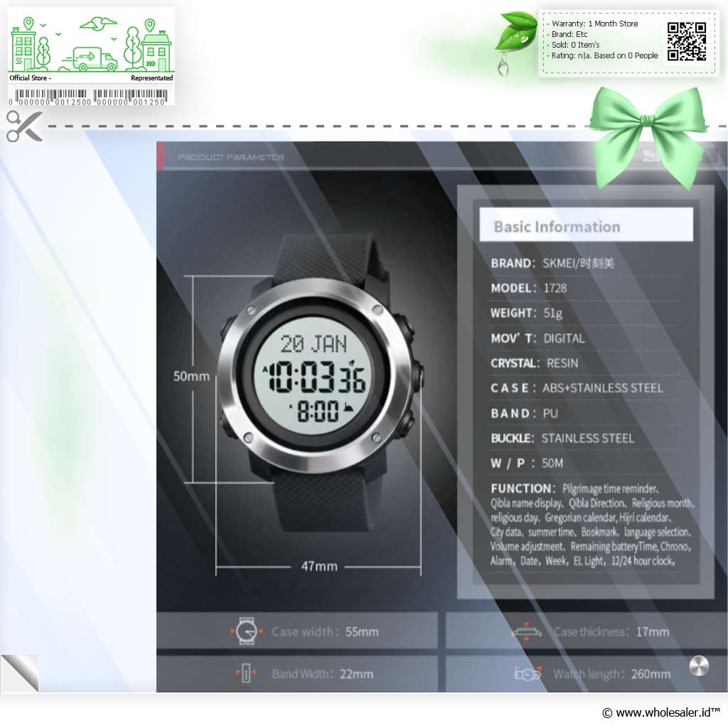Click the barcode under Official Store
Viewport: 728px width, 728px height.
coord(87,97)
